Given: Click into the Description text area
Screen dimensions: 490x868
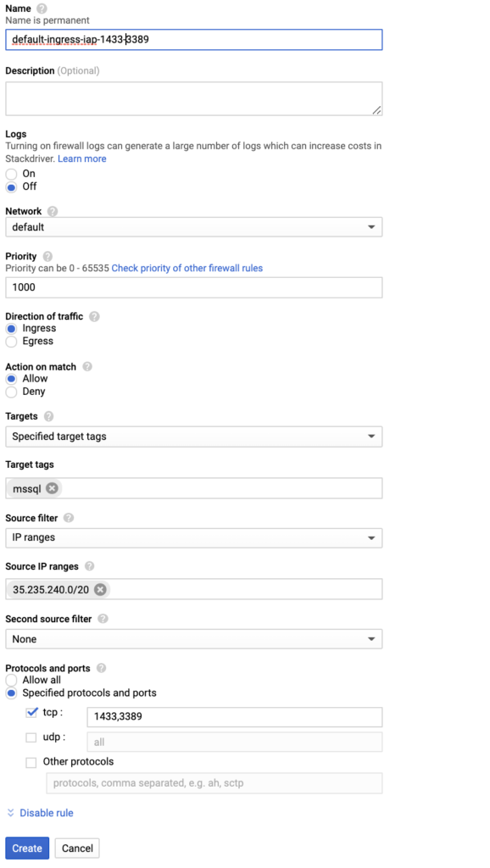Looking at the screenshot, I should pyautogui.click(x=194, y=98).
